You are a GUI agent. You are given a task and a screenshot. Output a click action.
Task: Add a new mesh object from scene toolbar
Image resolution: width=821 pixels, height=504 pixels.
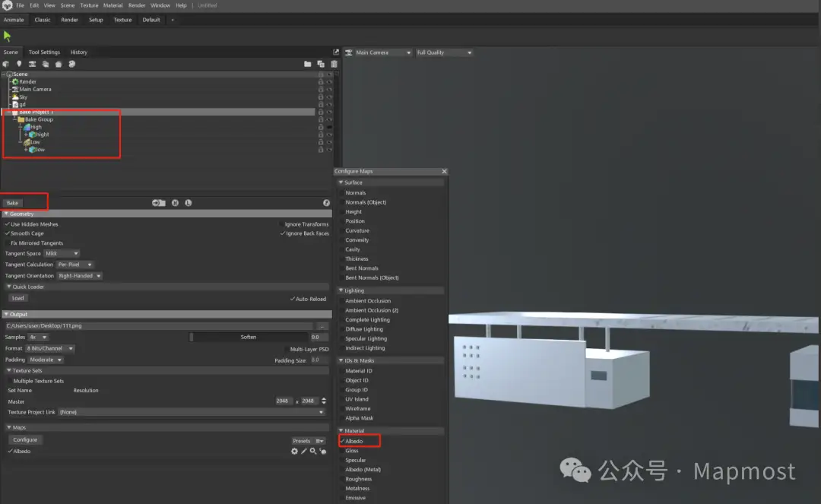6,64
